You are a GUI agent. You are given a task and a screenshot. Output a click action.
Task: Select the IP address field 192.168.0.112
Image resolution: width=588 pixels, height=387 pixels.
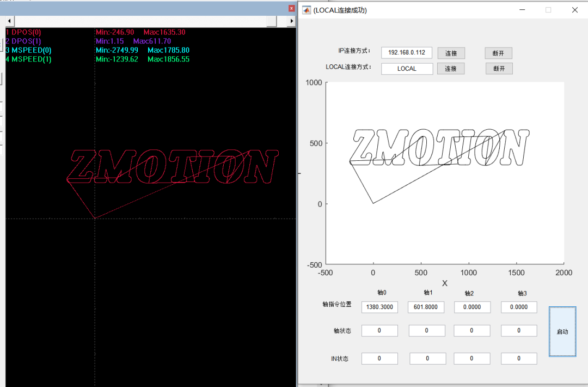pos(406,52)
